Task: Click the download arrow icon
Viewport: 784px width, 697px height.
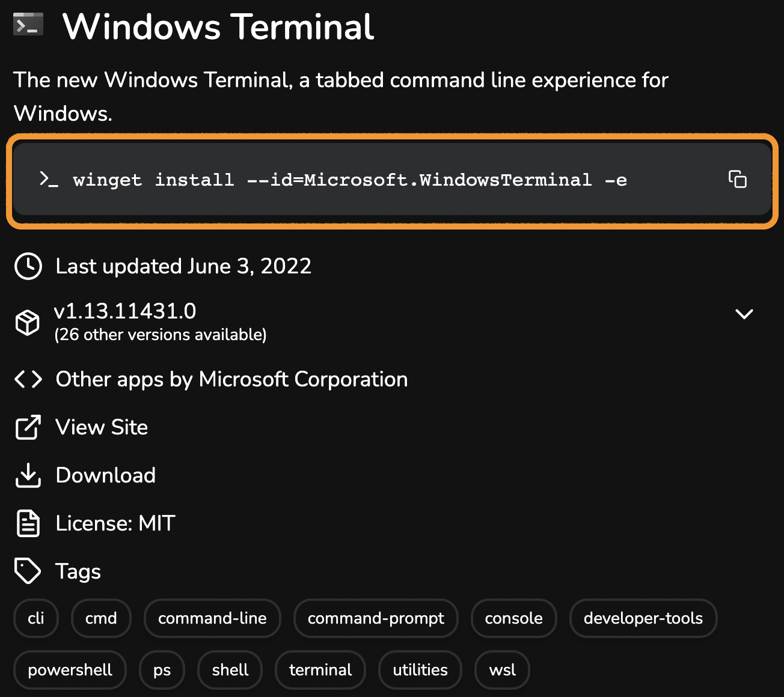Action: pyautogui.click(x=28, y=475)
